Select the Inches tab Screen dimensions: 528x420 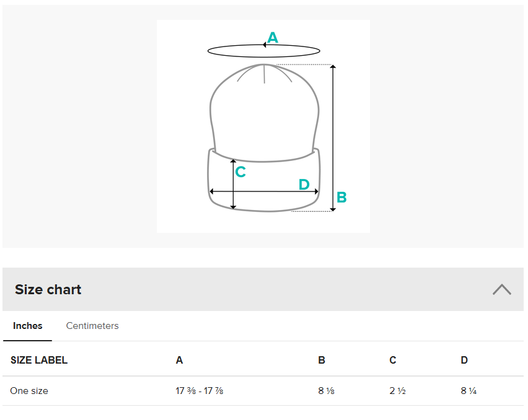(x=28, y=326)
